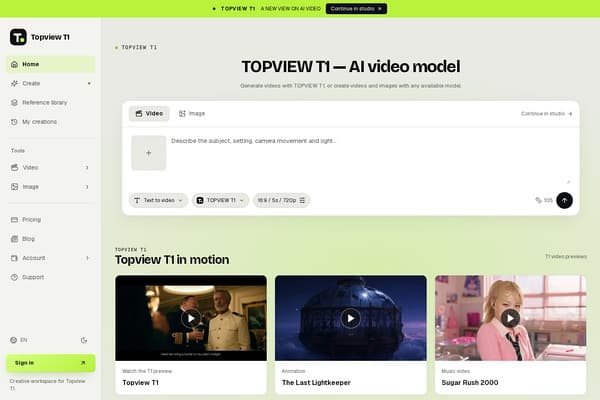Click the Create sparkle icon
This screenshot has width=600, height=400.
[x=14, y=83]
